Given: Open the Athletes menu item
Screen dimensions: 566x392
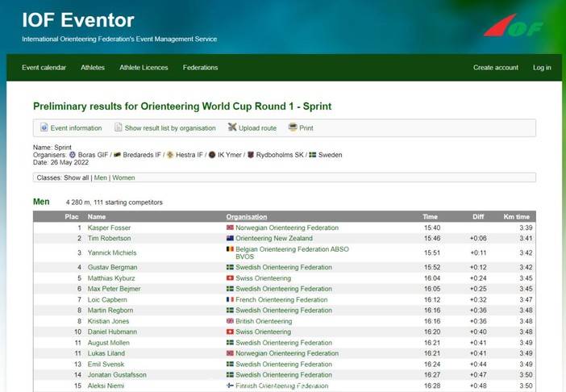Looking at the screenshot, I should 93,68.
